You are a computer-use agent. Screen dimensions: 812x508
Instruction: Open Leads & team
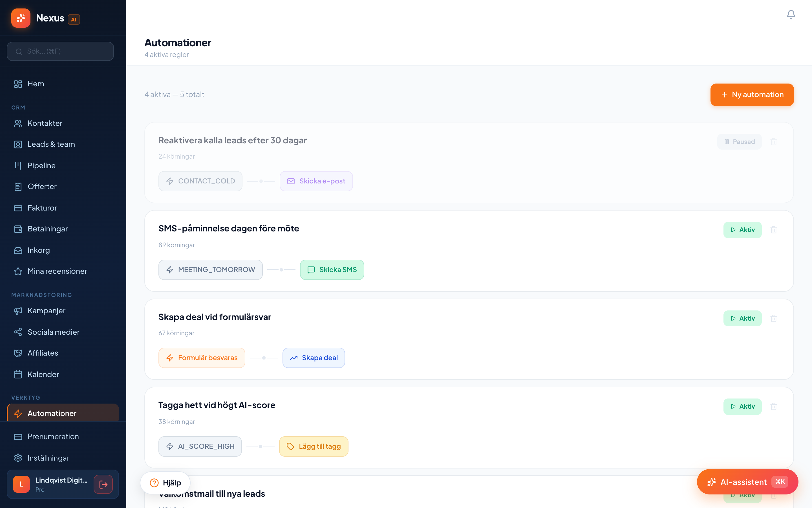(x=63, y=144)
